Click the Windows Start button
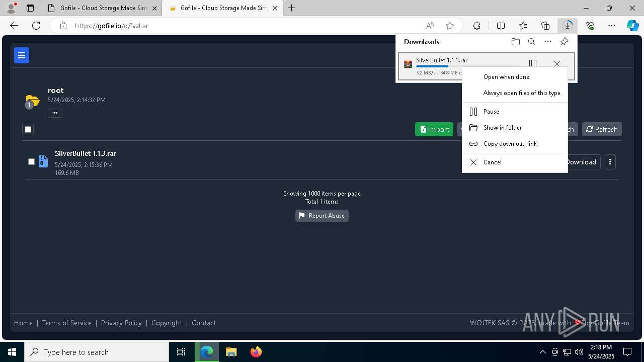 coord(12,352)
